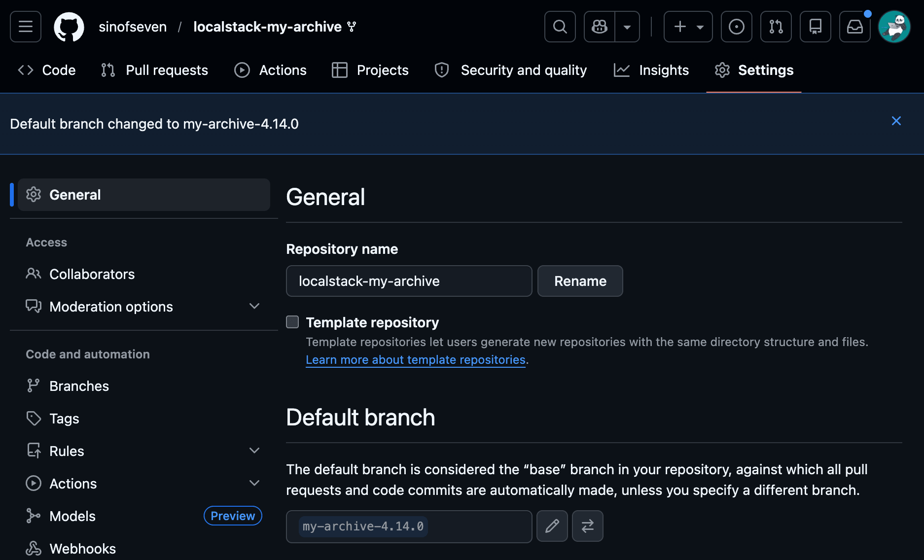This screenshot has height=560, width=924.
Task: Switch to the Insights tab
Action: tap(651, 70)
